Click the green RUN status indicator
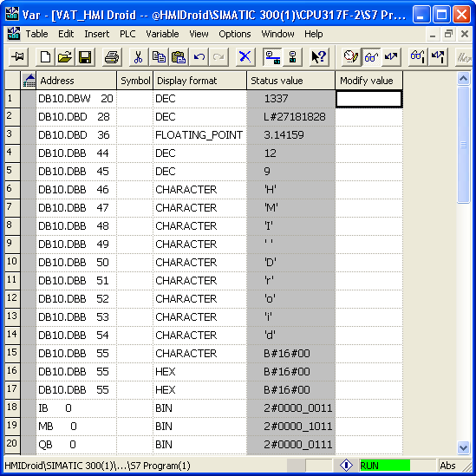Screen dimensions: 476x476 click(x=384, y=465)
